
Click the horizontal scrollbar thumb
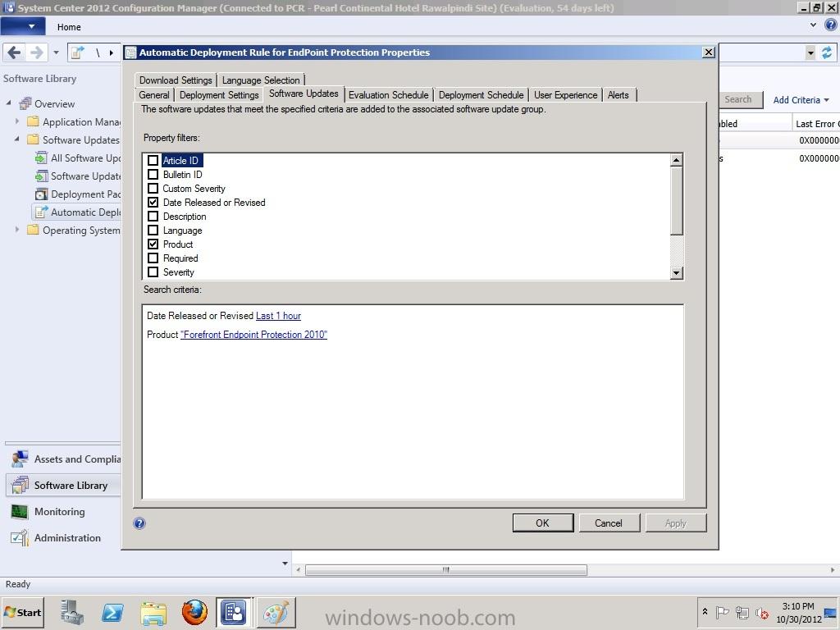click(x=445, y=569)
